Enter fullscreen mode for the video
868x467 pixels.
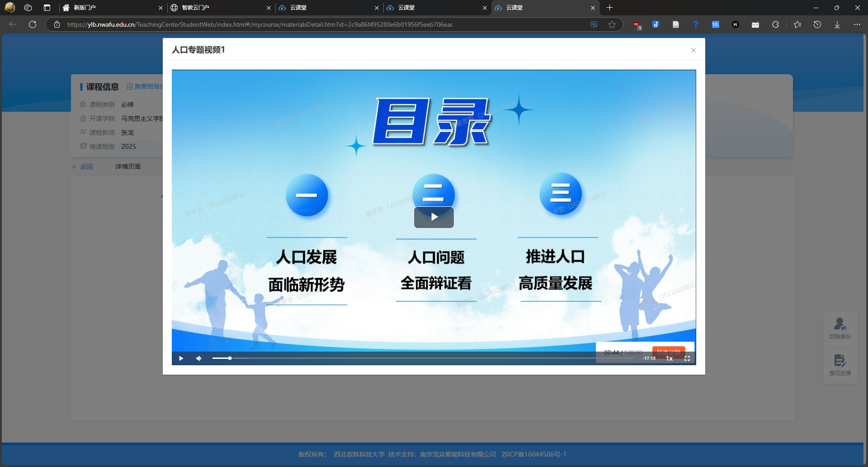687,358
